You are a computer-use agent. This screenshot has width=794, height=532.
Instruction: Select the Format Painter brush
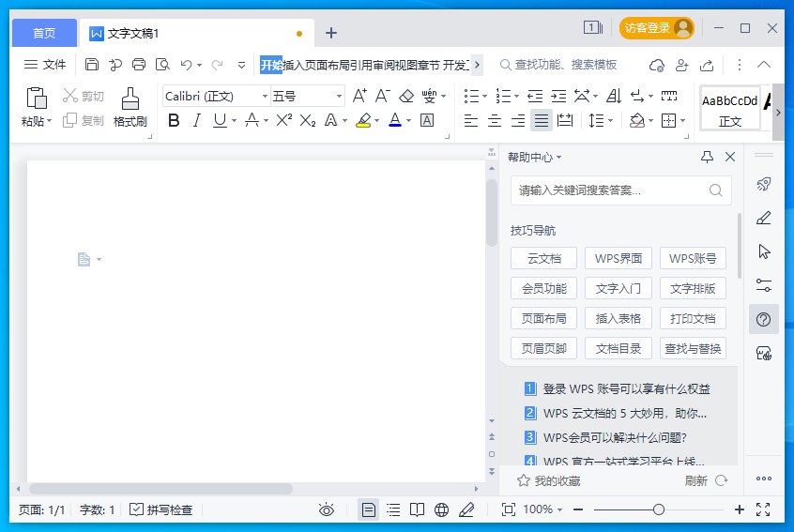tap(130, 99)
